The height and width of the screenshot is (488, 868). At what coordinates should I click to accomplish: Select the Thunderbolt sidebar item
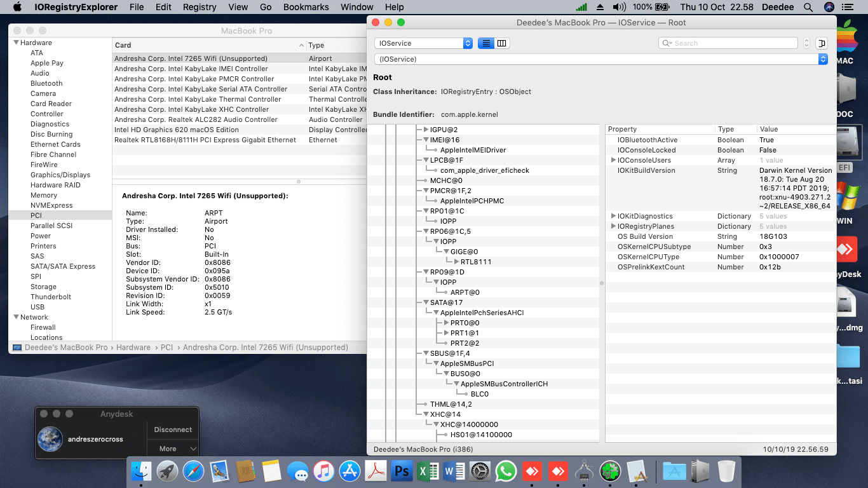(51, 297)
